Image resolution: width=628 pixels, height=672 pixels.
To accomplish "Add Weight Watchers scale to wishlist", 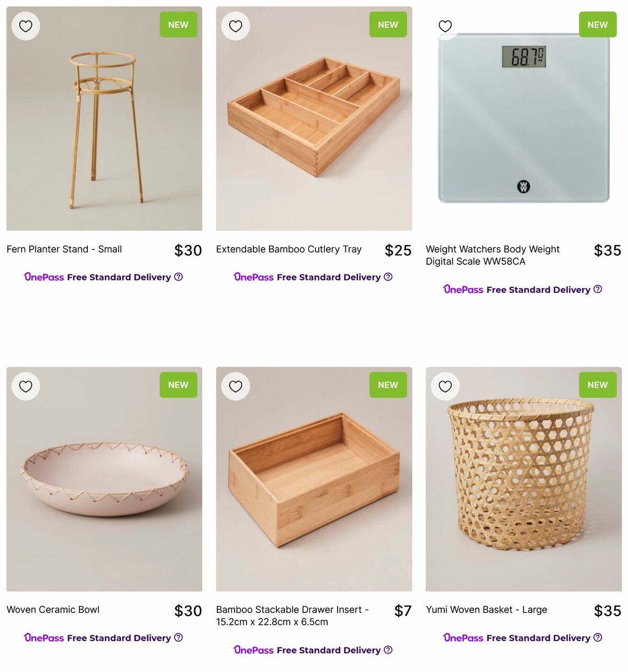I will [445, 26].
